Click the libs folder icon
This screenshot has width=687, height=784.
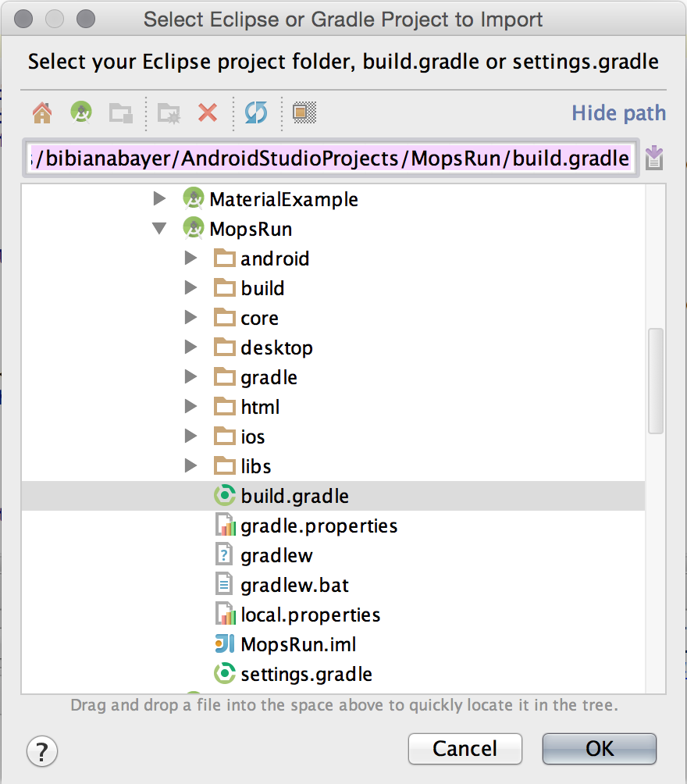tap(225, 466)
